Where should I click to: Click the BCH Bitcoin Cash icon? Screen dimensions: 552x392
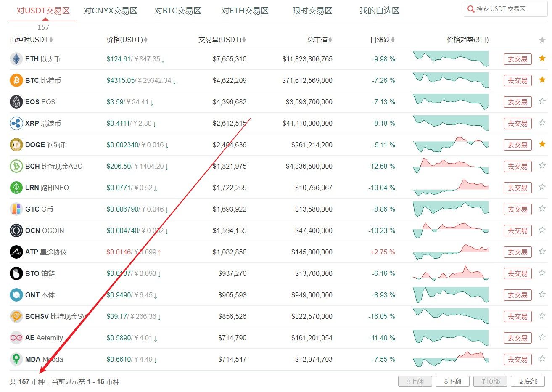pos(16,166)
